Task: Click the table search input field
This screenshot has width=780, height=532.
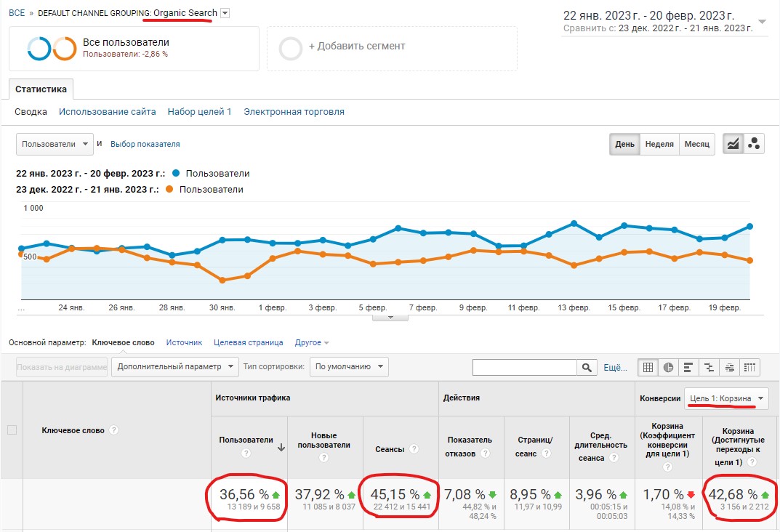Action: [524, 368]
